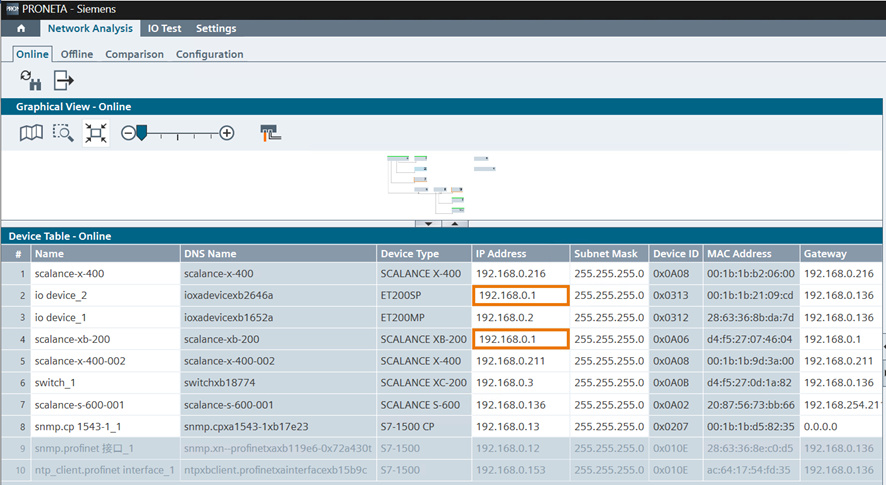Select the io device_1 name cell

[106, 317]
